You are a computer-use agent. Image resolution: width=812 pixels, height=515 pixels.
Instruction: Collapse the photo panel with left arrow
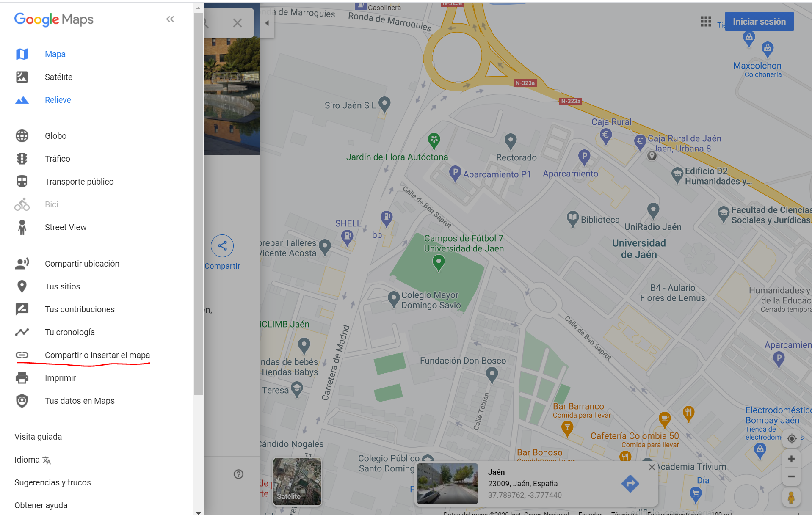(x=267, y=23)
